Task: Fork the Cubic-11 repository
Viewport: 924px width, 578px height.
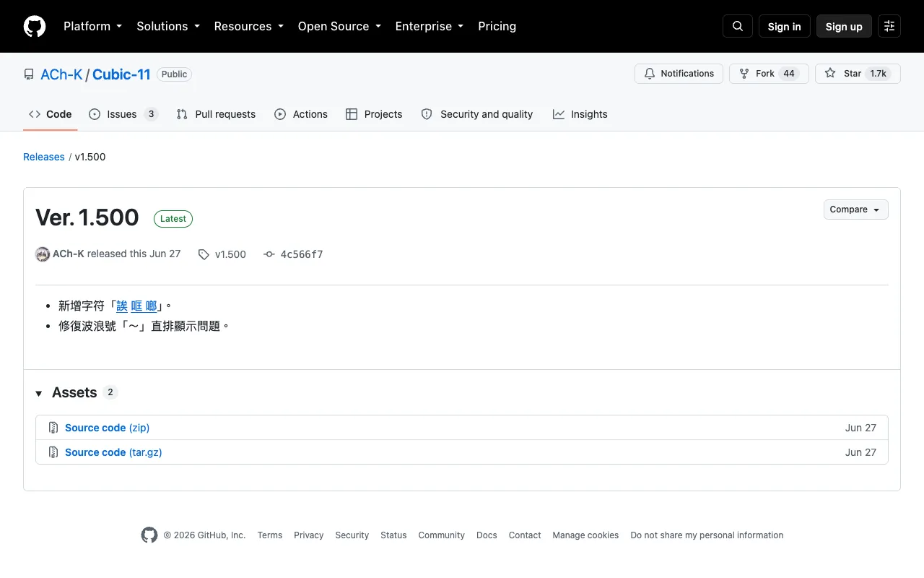Action: click(x=769, y=74)
